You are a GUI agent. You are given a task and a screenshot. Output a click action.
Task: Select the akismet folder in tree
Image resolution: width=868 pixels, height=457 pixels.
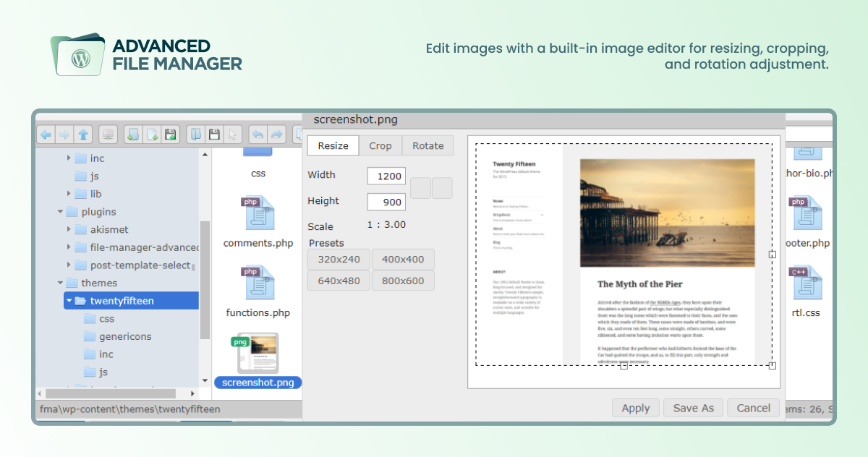click(109, 229)
